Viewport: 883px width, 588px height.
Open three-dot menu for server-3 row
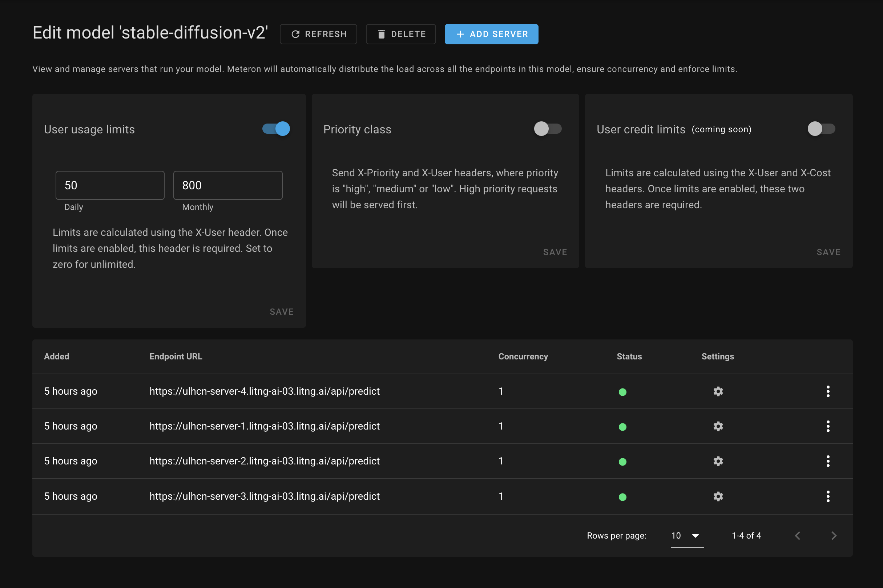coord(827,496)
